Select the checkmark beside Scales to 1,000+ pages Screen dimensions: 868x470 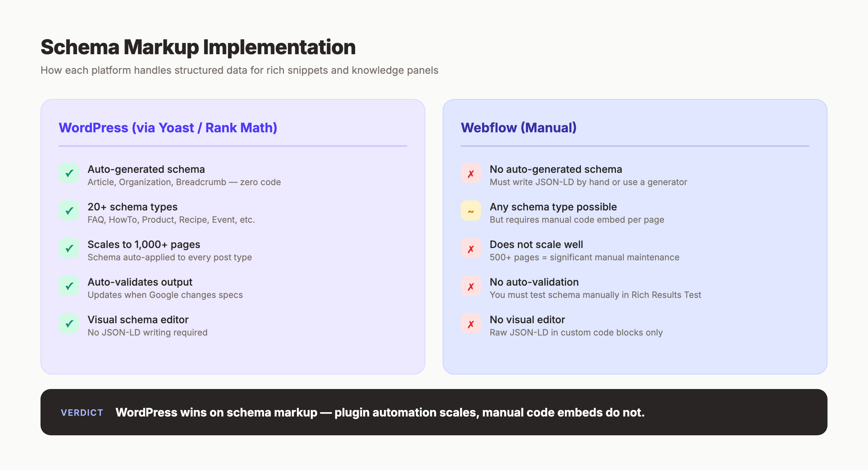69,248
